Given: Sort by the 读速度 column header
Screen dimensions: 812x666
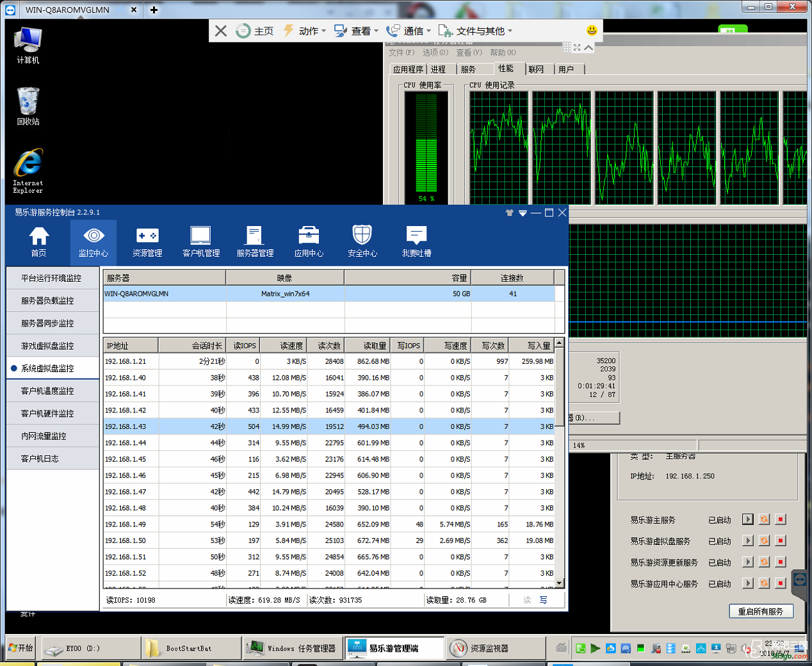Looking at the screenshot, I should click(284, 346).
